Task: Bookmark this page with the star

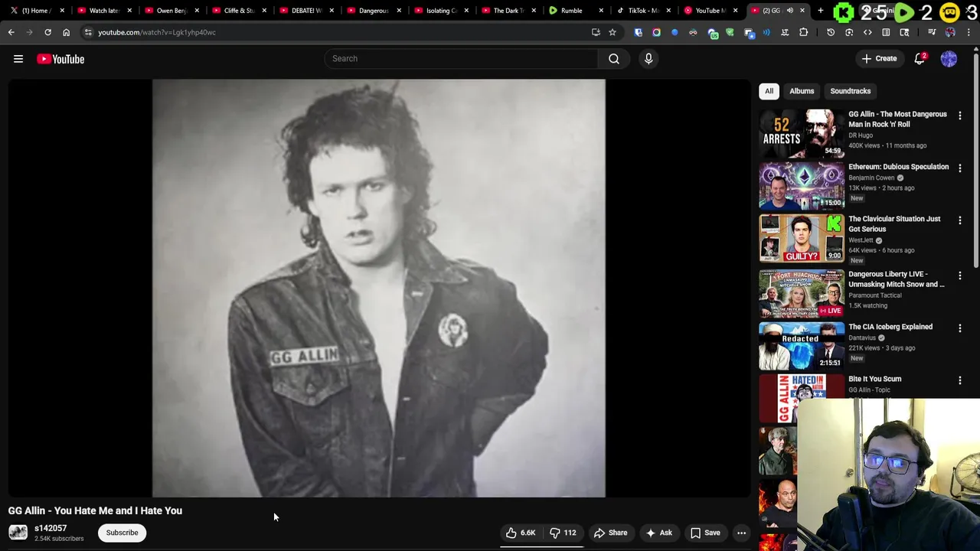Action: 612,32
